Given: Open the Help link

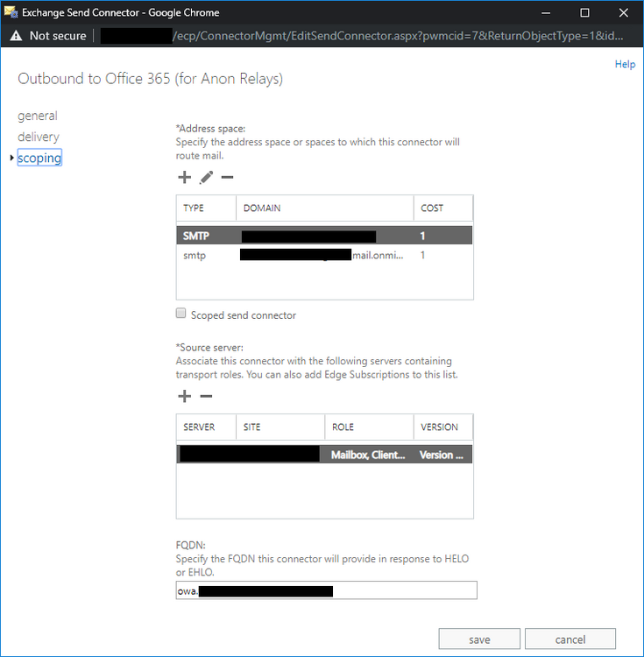Looking at the screenshot, I should pos(625,64).
